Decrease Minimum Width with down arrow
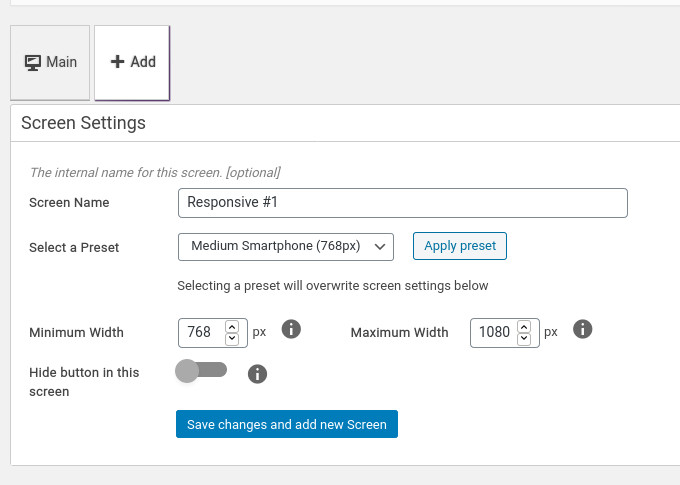 pyautogui.click(x=232, y=338)
